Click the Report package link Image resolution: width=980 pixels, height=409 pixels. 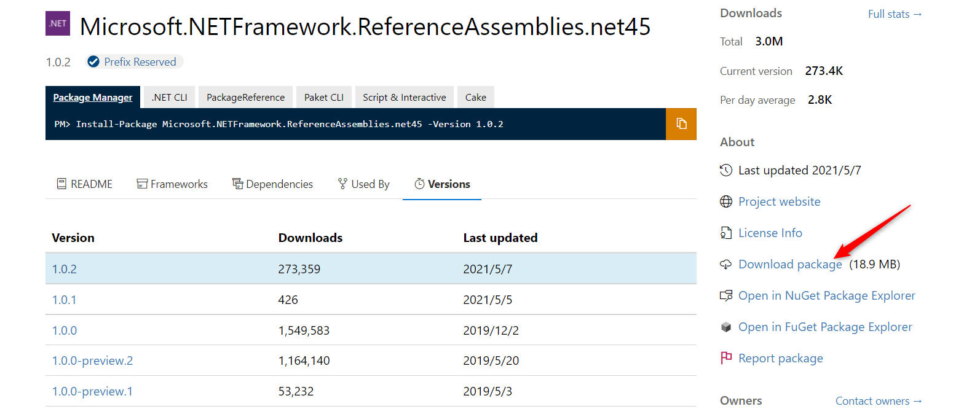pos(781,358)
